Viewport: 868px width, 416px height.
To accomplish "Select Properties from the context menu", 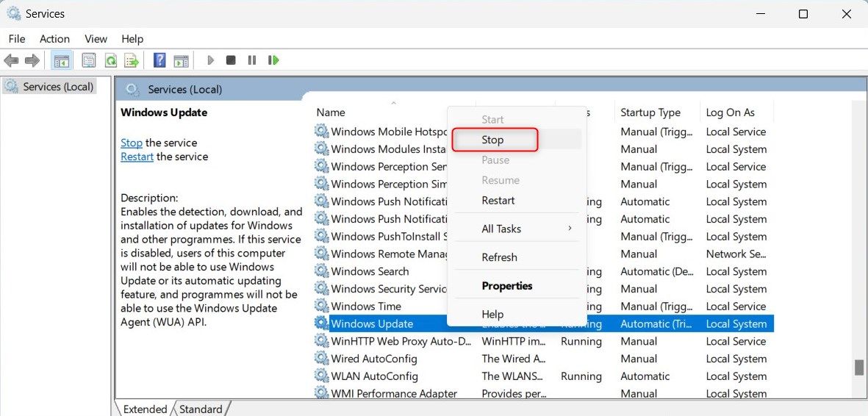I will pyautogui.click(x=506, y=286).
